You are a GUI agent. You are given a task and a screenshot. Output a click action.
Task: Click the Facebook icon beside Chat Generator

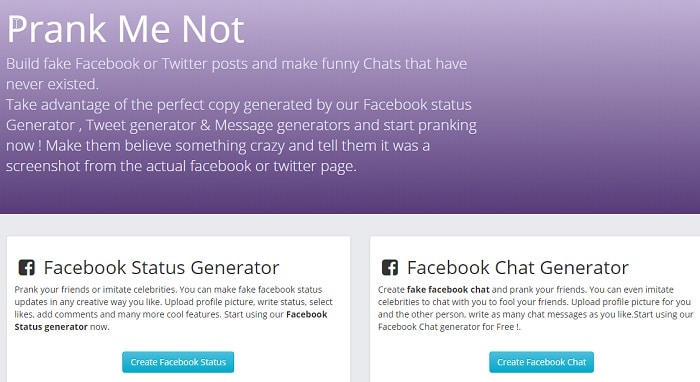[x=390, y=268]
